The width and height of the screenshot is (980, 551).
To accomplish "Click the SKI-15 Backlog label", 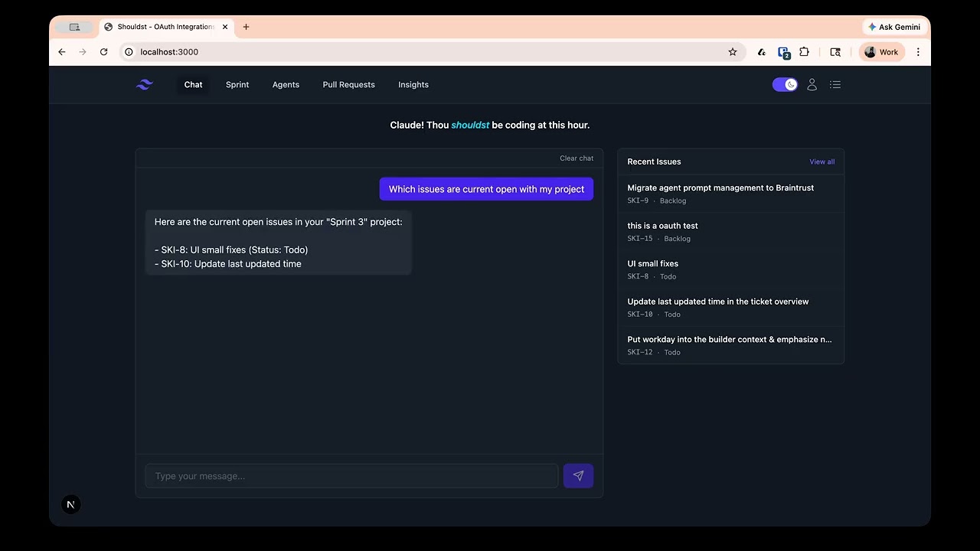I will (x=659, y=239).
